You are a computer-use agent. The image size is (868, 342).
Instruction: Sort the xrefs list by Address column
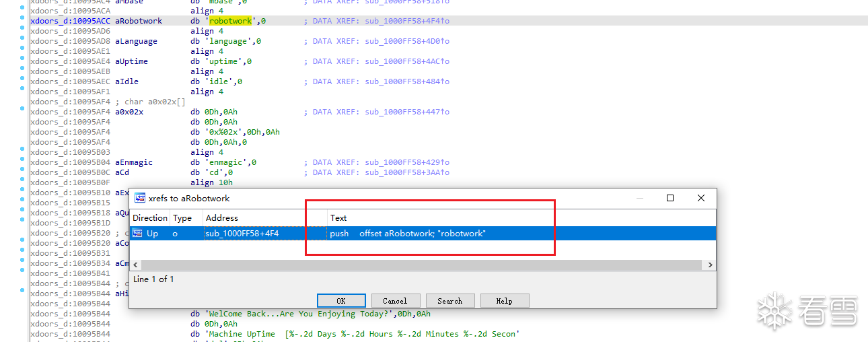click(222, 218)
